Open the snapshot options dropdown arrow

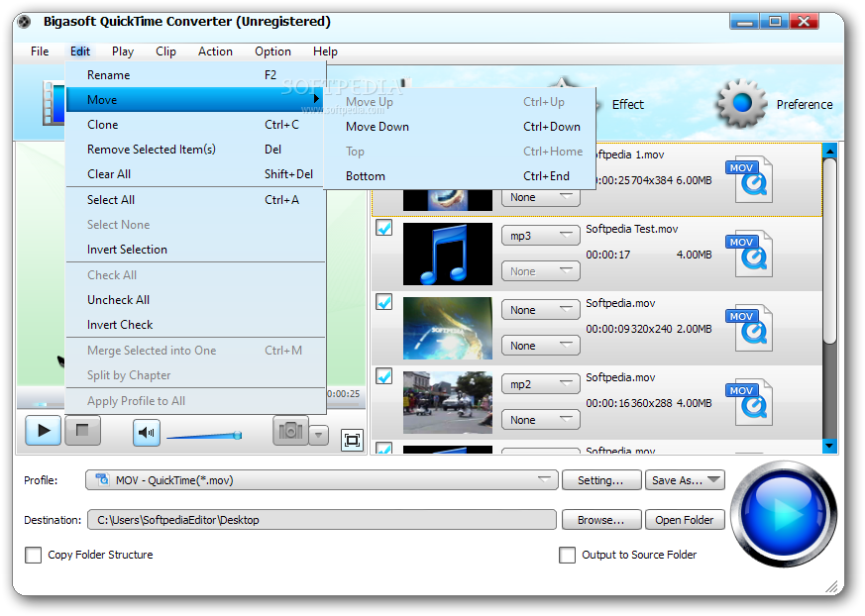[319, 435]
